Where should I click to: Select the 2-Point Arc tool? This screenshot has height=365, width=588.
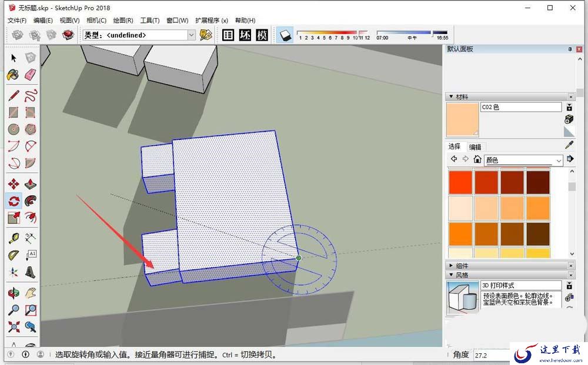pyautogui.click(x=31, y=146)
